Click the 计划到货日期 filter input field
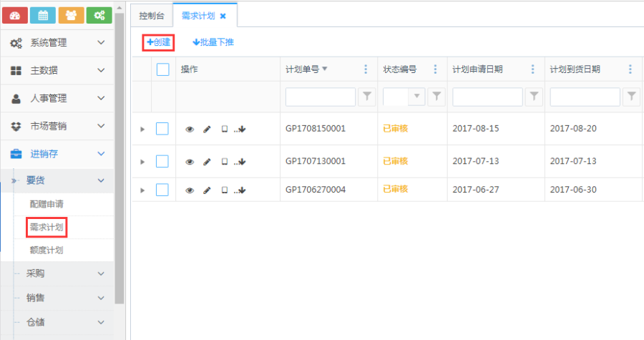Viewport: 644px width, 340px height. 585,97
